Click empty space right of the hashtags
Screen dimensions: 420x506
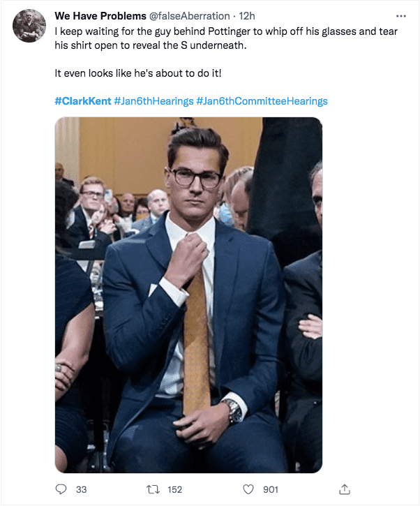tap(370, 101)
